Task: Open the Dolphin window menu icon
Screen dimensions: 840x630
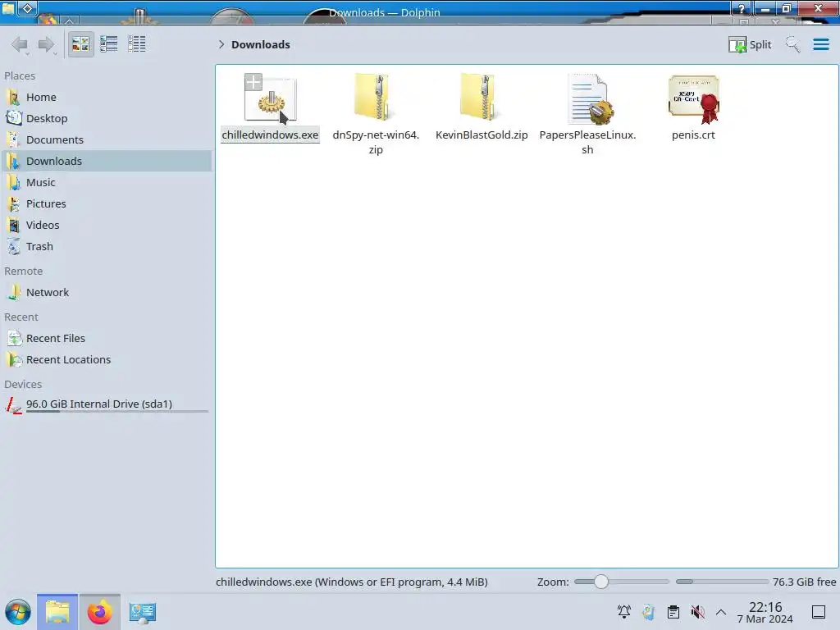Action: click(x=8, y=8)
